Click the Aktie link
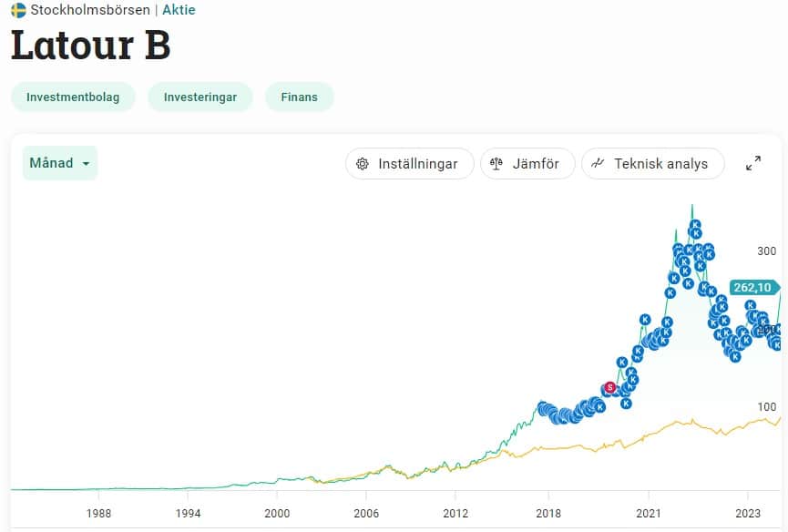 pos(179,10)
